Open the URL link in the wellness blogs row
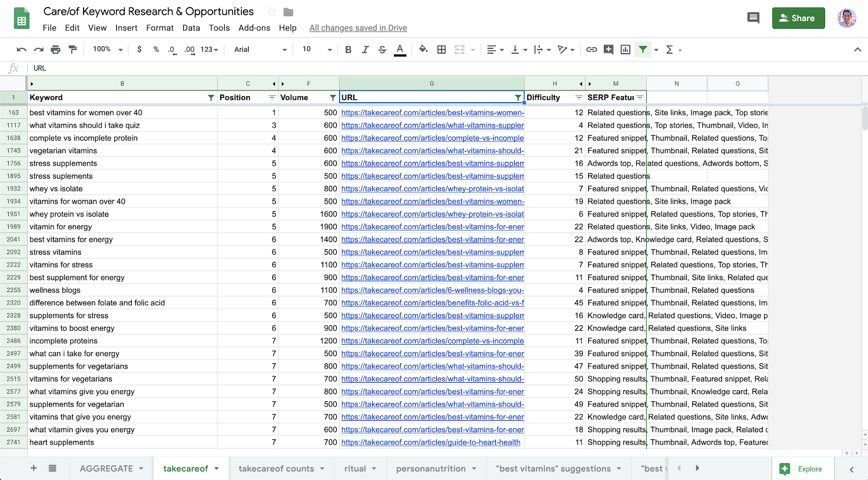The image size is (868, 480). (432, 290)
